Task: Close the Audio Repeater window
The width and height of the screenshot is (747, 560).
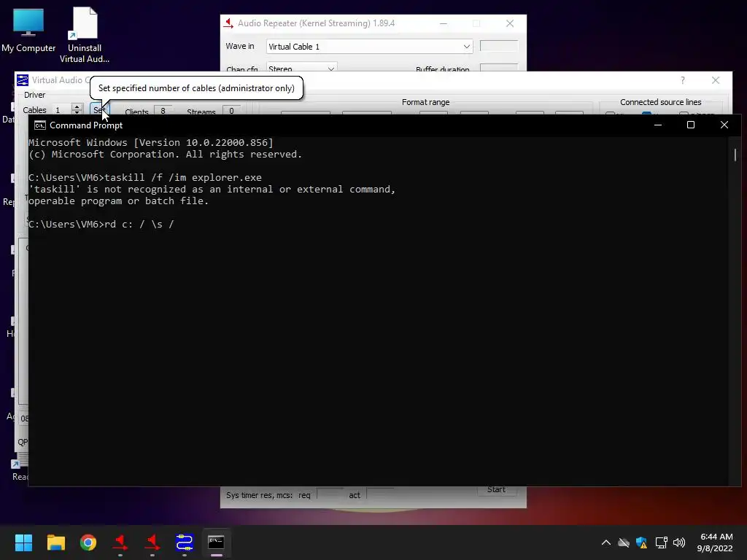Action: tap(510, 23)
